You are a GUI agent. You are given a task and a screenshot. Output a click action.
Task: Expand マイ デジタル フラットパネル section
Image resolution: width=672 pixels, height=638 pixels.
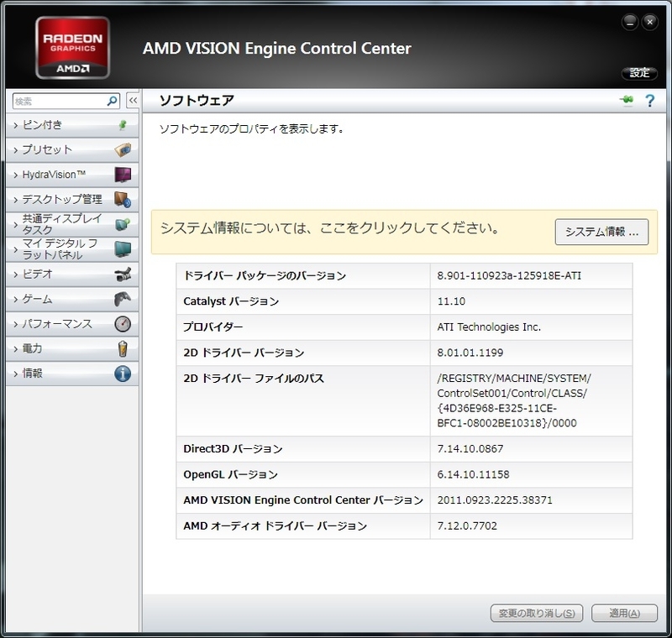[x=72, y=248]
